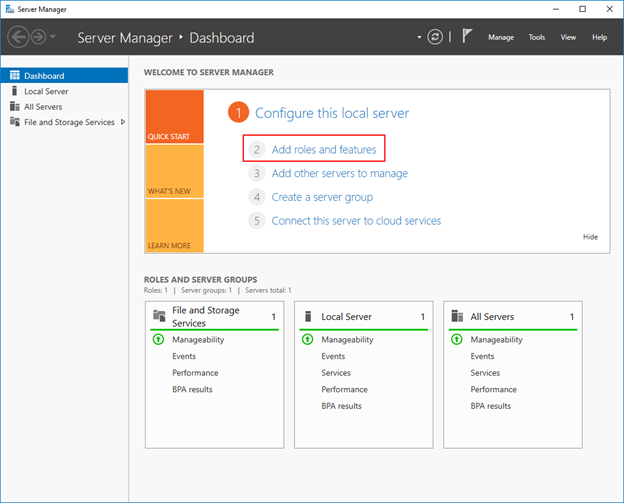
Task: Open the Tools menu
Action: tap(536, 37)
